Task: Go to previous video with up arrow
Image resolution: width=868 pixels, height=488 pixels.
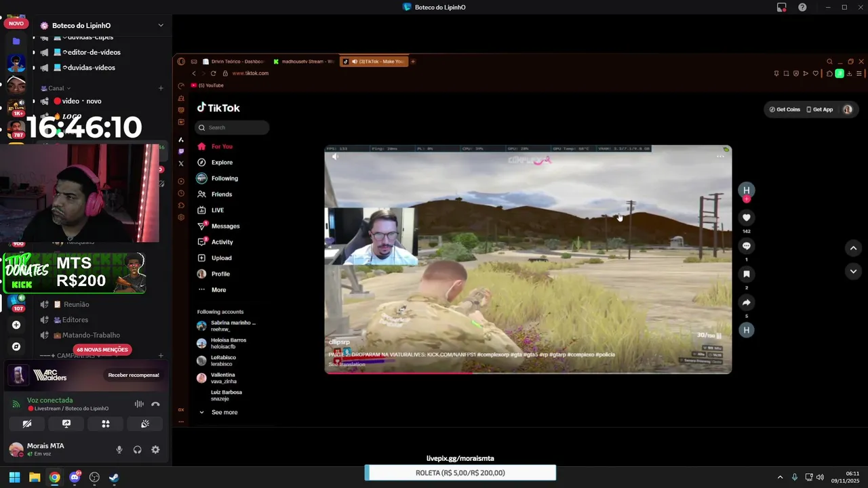Action: 853,248
